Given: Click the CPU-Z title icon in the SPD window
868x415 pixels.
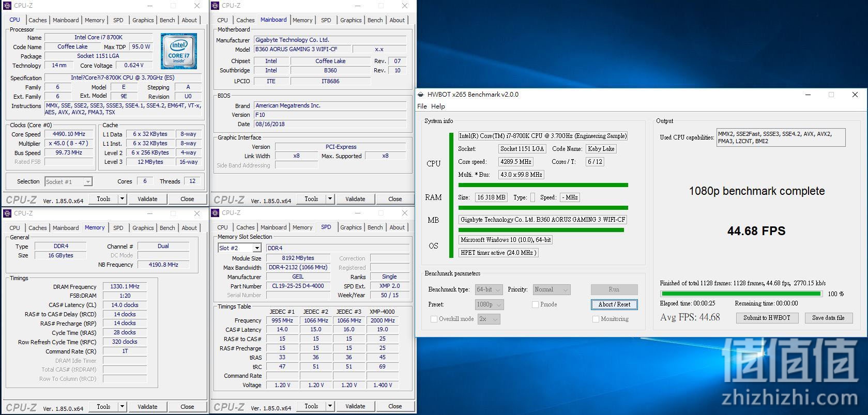Looking at the screenshot, I should 215,213.
